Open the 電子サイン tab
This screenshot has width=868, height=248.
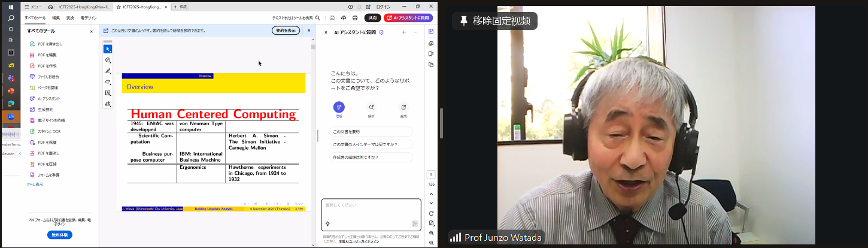[88, 18]
